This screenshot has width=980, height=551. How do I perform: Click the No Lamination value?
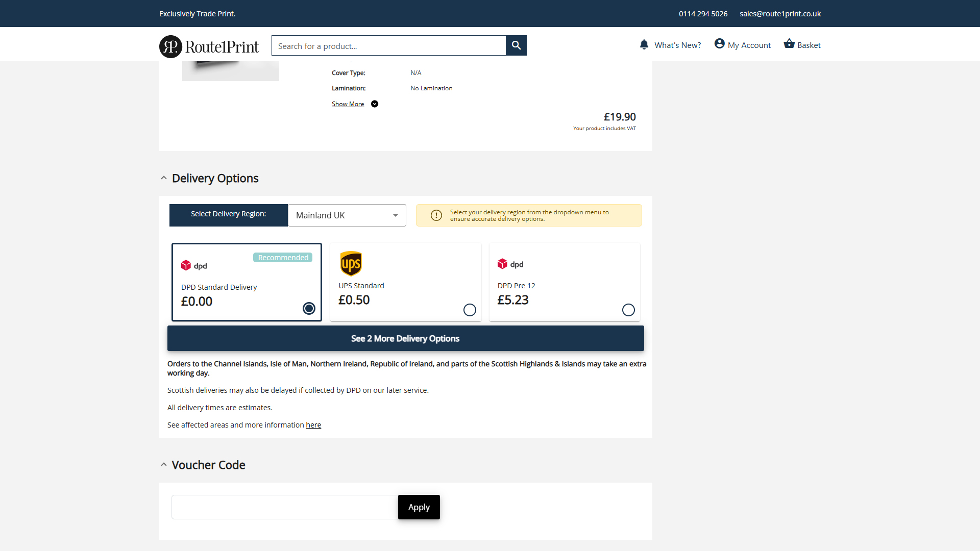point(431,88)
